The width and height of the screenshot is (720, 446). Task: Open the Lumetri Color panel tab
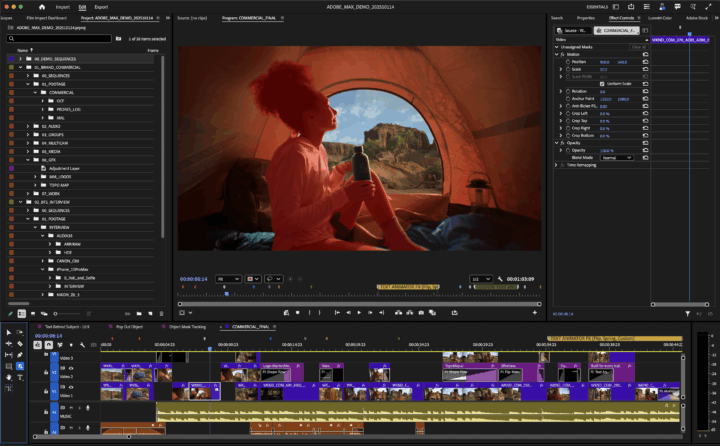660,18
